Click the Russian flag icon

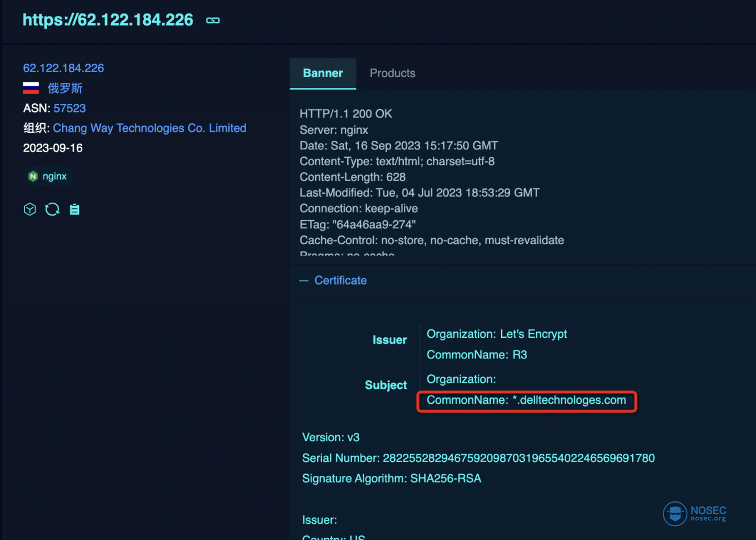point(31,88)
